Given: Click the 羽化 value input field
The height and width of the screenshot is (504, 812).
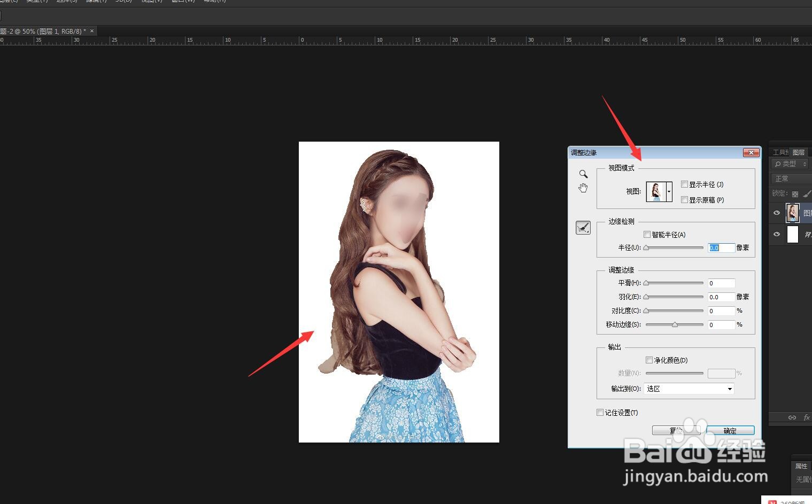Looking at the screenshot, I should pyautogui.click(x=721, y=297).
